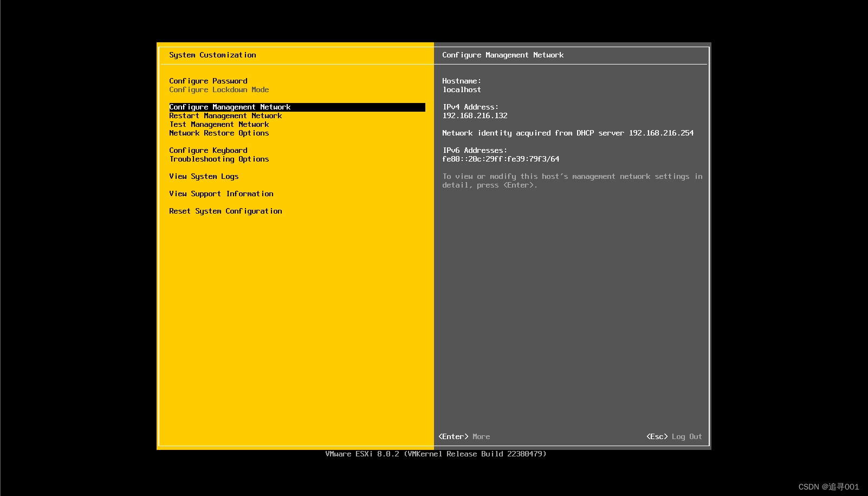Choose Restart Management Network
This screenshot has width=868, height=496.
click(x=225, y=116)
